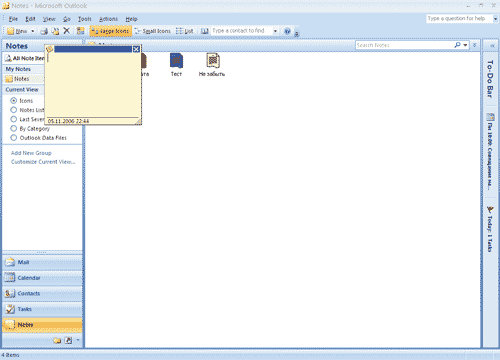Click the Add New Group link
This screenshot has width=500, height=360.
[31, 153]
